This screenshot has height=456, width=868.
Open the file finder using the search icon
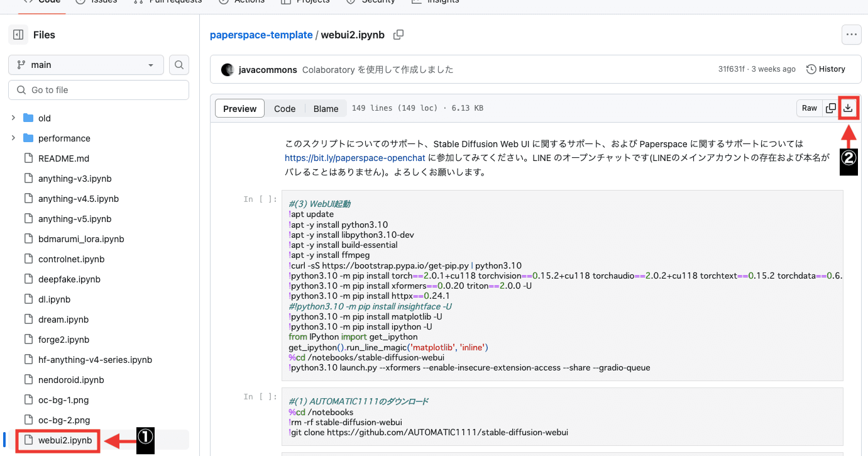click(x=179, y=65)
